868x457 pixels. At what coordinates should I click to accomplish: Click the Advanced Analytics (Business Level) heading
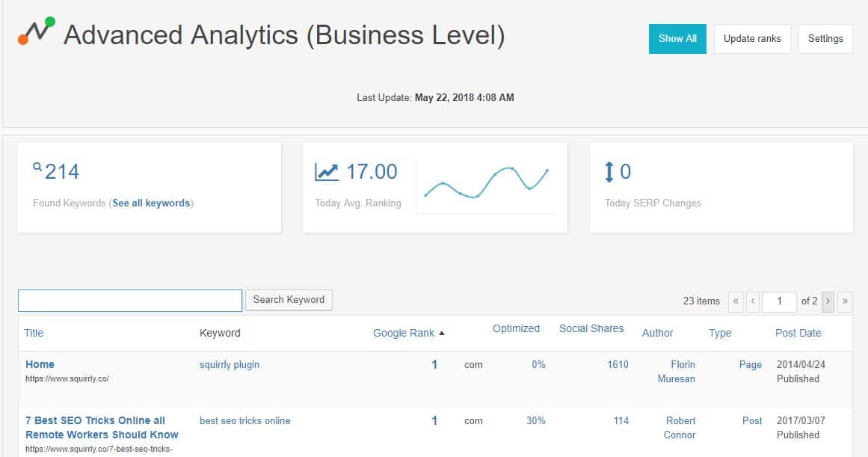tap(284, 35)
